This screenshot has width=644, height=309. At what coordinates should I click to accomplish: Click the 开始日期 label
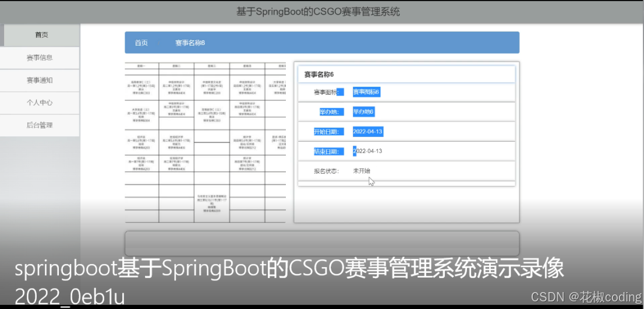328,132
